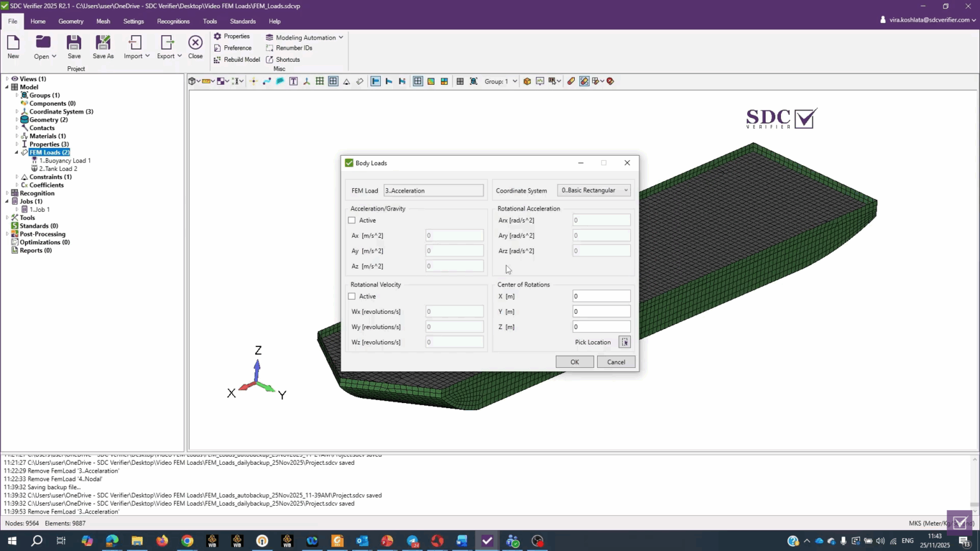This screenshot has width=980, height=551.
Task: Select Materials (1) in model tree
Action: [47, 136]
